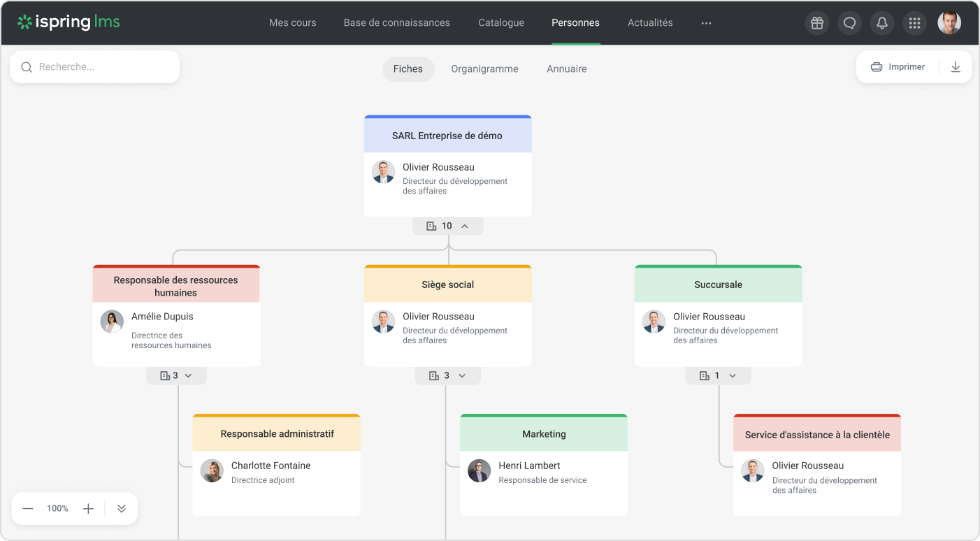Download the chart via the download icon

pyautogui.click(x=956, y=66)
